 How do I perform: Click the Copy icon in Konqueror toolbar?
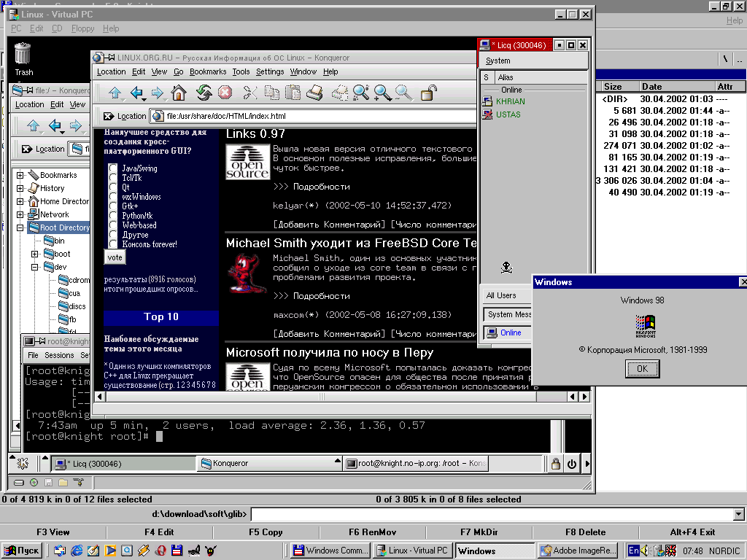(272, 93)
